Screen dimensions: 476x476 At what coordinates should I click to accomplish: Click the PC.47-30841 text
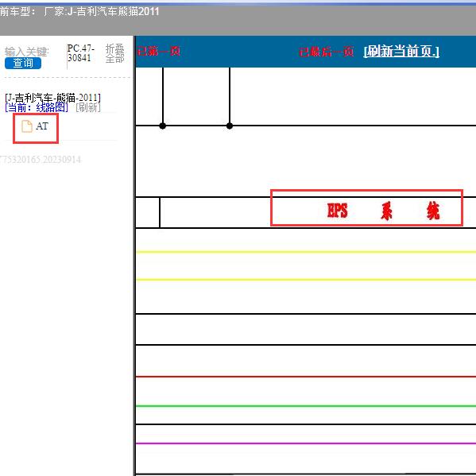(x=81, y=53)
